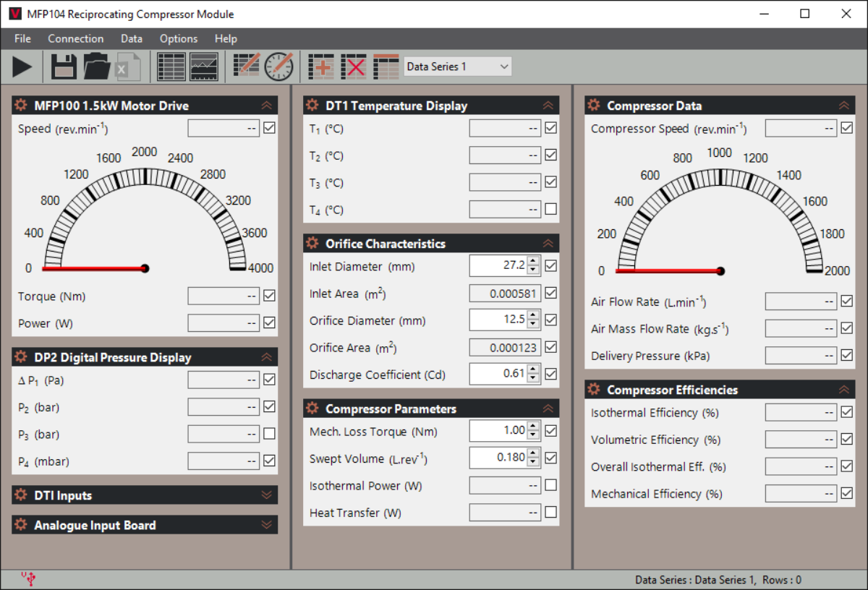Click the Orifice Area value 0.000123
Image resolution: width=868 pixels, height=590 pixels.
pos(505,347)
